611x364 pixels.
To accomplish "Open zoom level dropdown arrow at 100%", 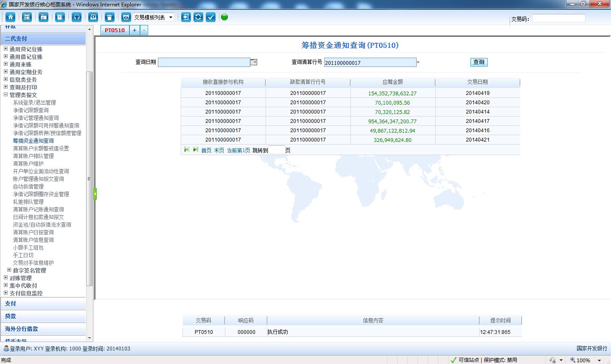I will pos(599,360).
